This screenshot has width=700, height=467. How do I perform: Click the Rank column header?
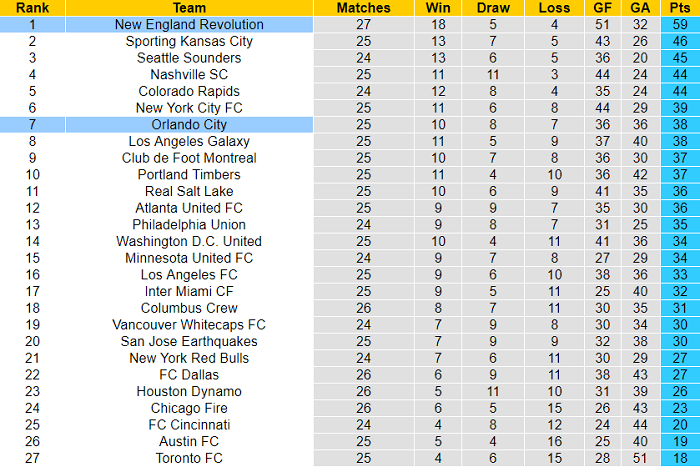pos(32,8)
